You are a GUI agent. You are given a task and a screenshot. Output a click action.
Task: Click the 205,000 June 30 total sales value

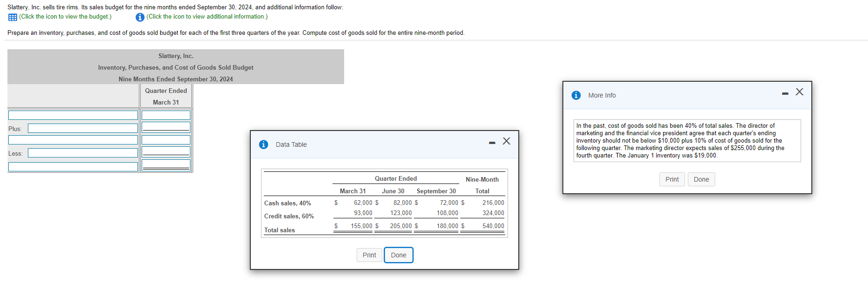click(x=401, y=226)
